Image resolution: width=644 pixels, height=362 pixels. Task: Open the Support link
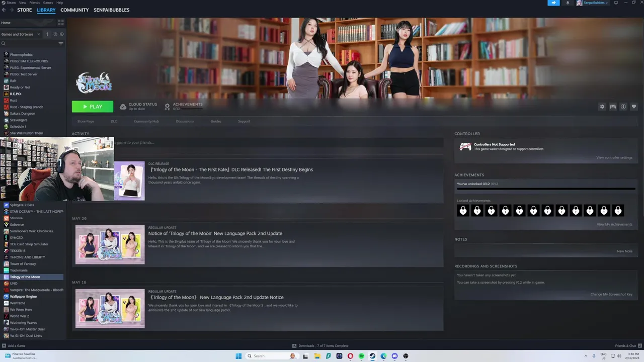[244, 121]
